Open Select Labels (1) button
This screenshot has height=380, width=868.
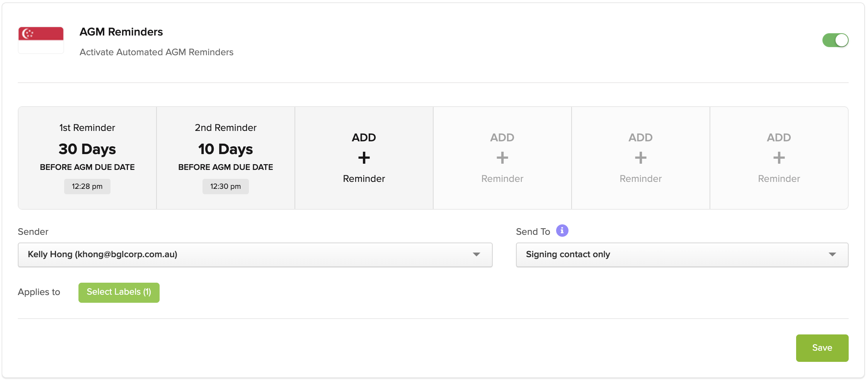[x=119, y=292]
